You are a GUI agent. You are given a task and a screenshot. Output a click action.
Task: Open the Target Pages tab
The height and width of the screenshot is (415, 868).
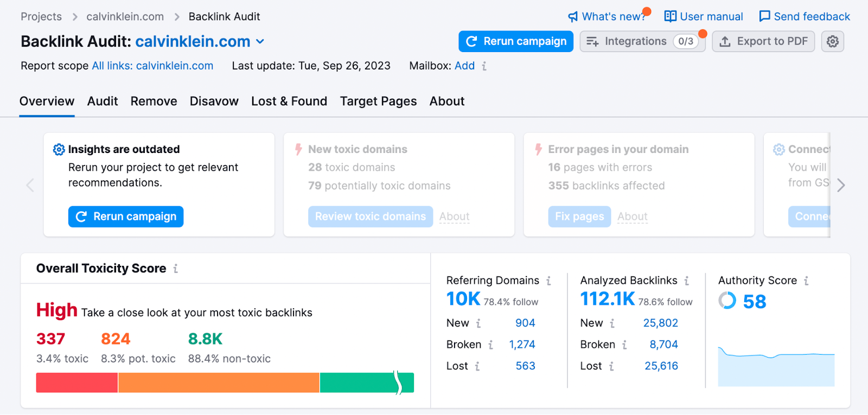click(x=378, y=101)
